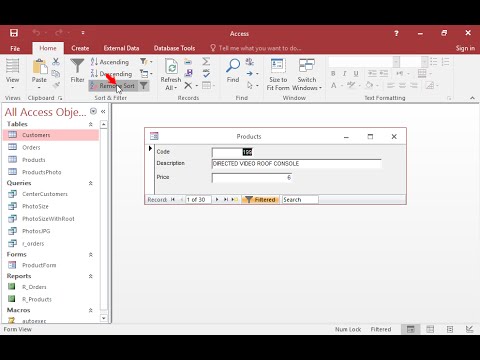Toggle Underline formatting
Screen dimensions: 480x360
coord(356,74)
